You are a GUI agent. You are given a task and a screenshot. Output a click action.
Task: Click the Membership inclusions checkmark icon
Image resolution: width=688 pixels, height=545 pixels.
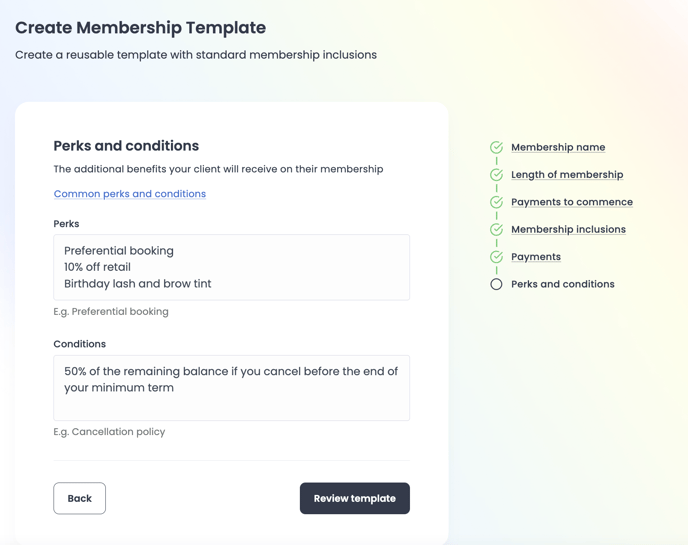click(496, 230)
